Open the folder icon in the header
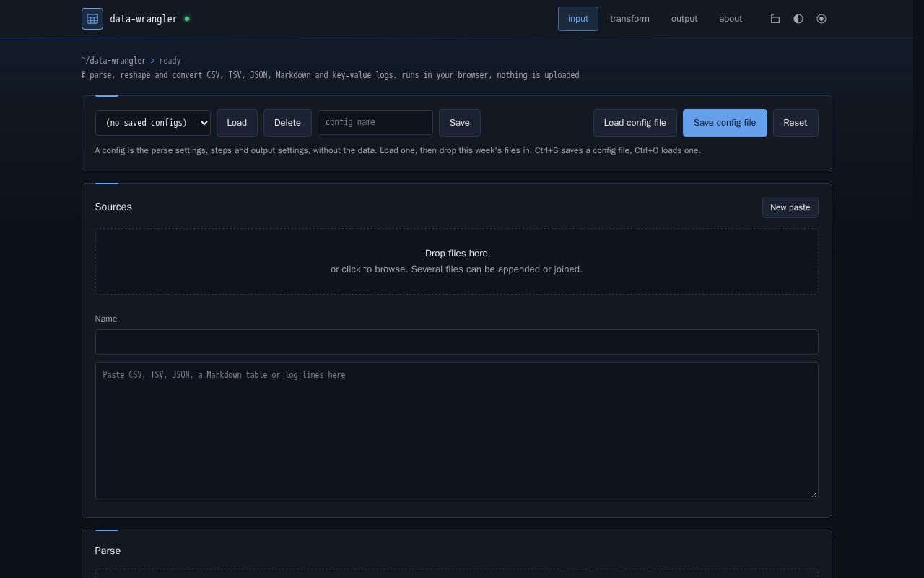 (775, 19)
